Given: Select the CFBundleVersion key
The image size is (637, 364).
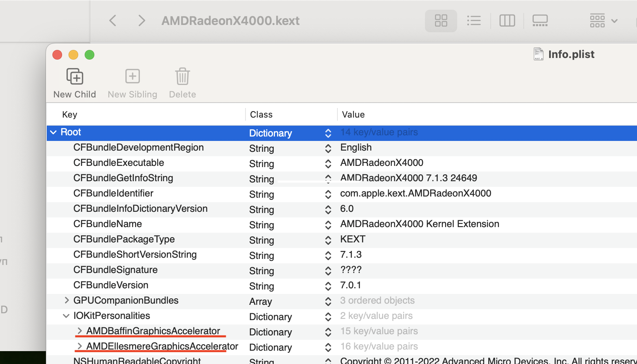Looking at the screenshot, I should click(x=111, y=285).
